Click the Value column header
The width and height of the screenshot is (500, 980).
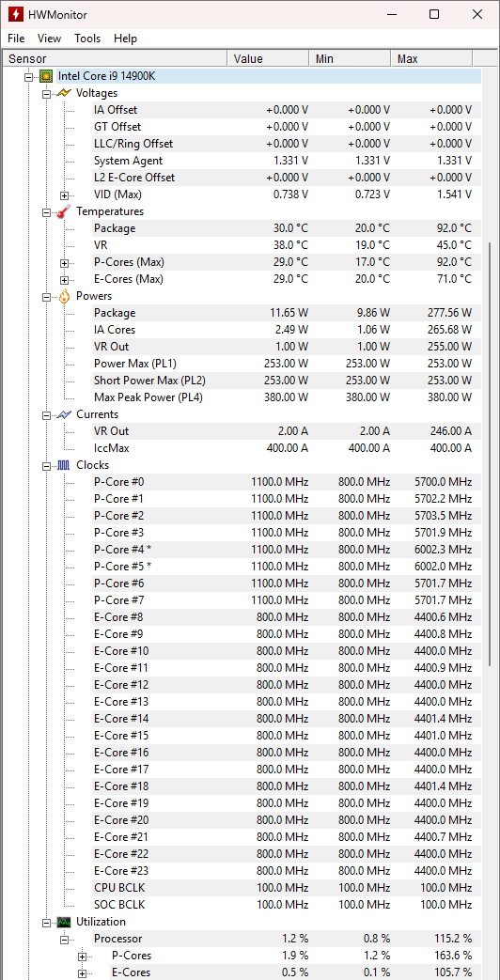(x=268, y=59)
